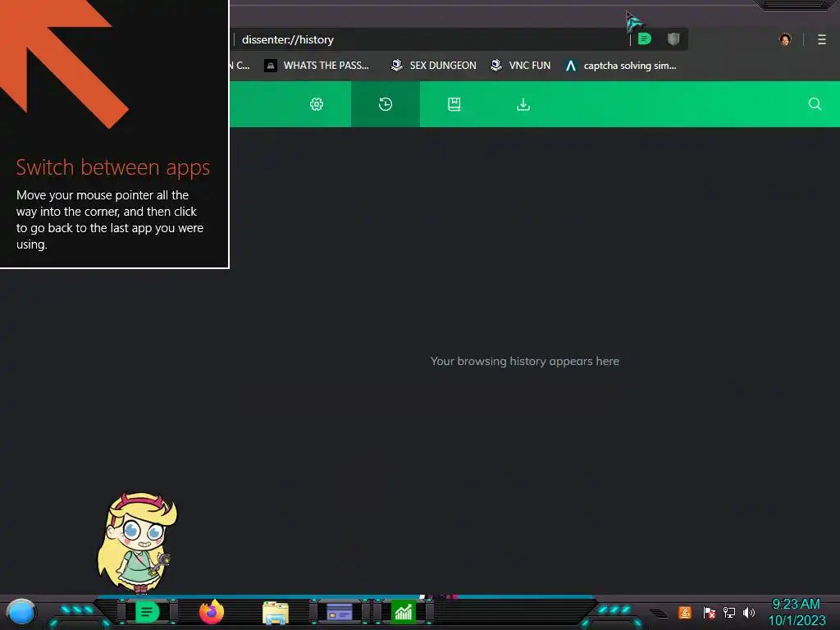The width and height of the screenshot is (840, 630).
Task: Select the History clock tab
Action: tap(386, 104)
